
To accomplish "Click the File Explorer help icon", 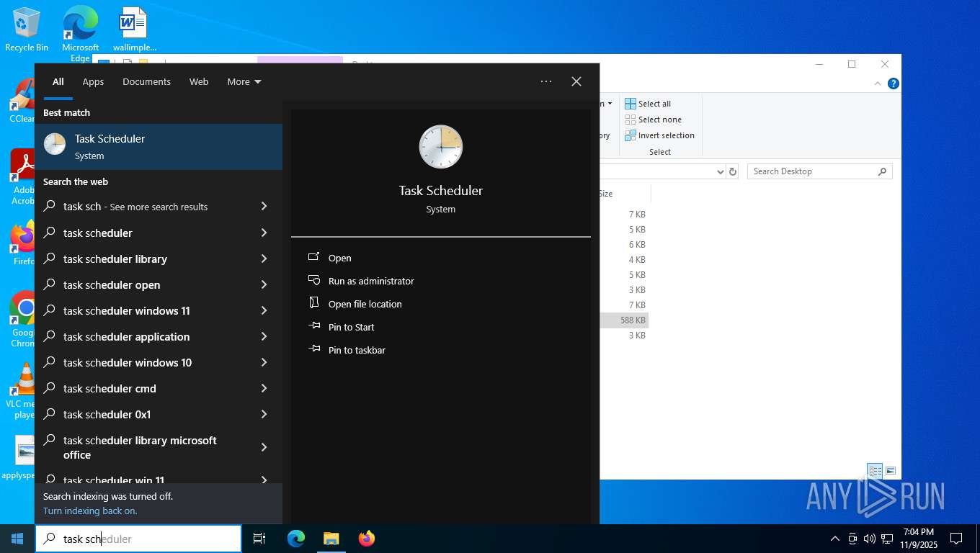I will pyautogui.click(x=894, y=84).
